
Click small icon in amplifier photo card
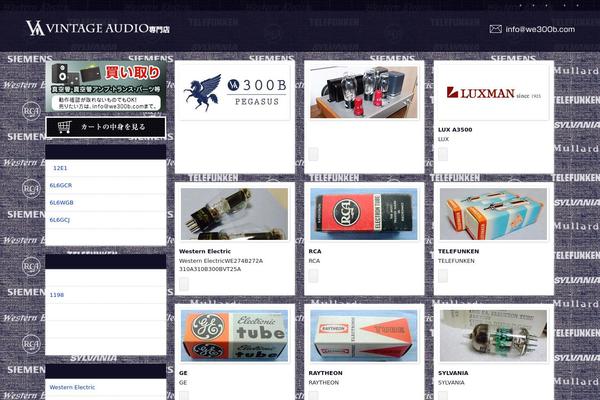(313, 154)
